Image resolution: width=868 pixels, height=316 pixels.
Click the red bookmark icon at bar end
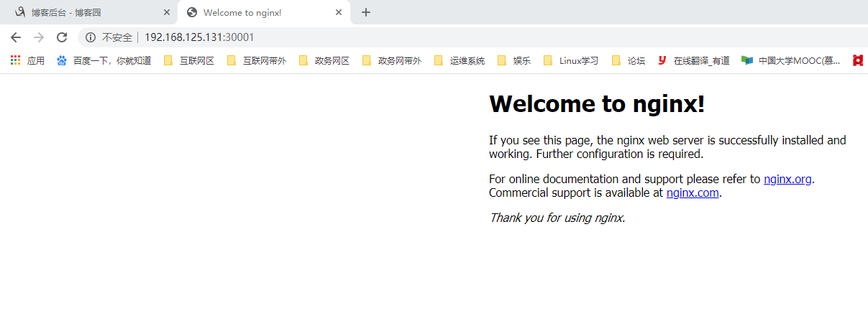pyautogui.click(x=857, y=61)
